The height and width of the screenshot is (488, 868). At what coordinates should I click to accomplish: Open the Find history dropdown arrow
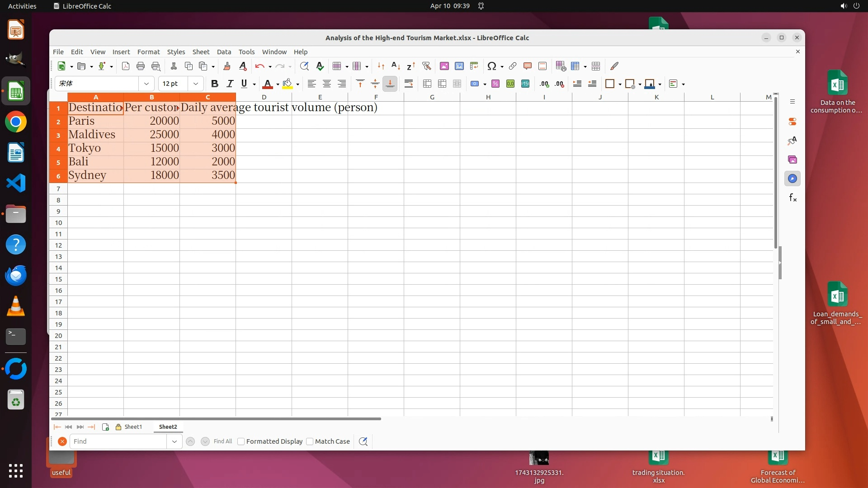tap(175, 441)
